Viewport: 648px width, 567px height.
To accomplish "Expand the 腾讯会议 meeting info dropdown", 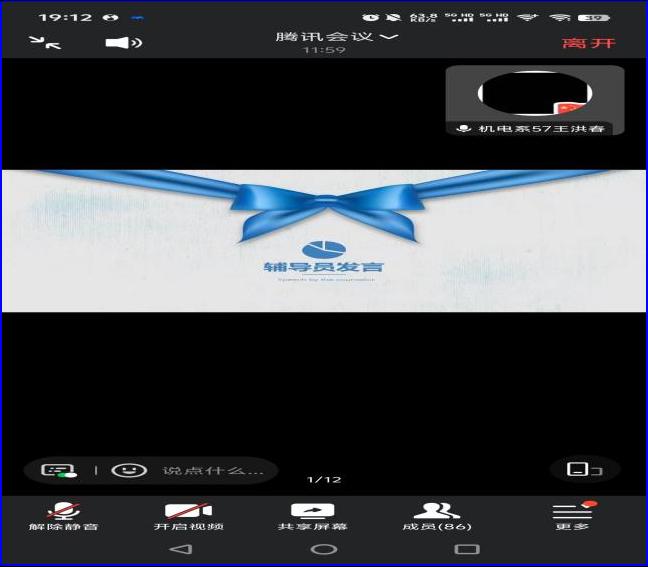I will click(x=337, y=37).
